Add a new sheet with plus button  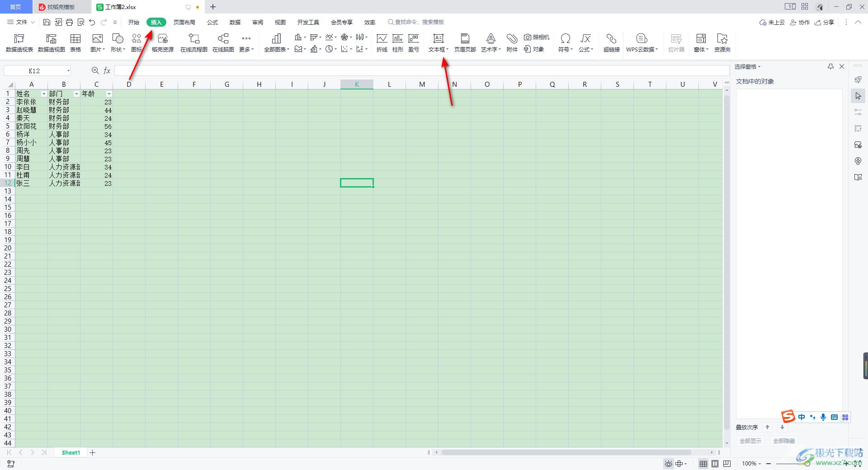(x=93, y=452)
